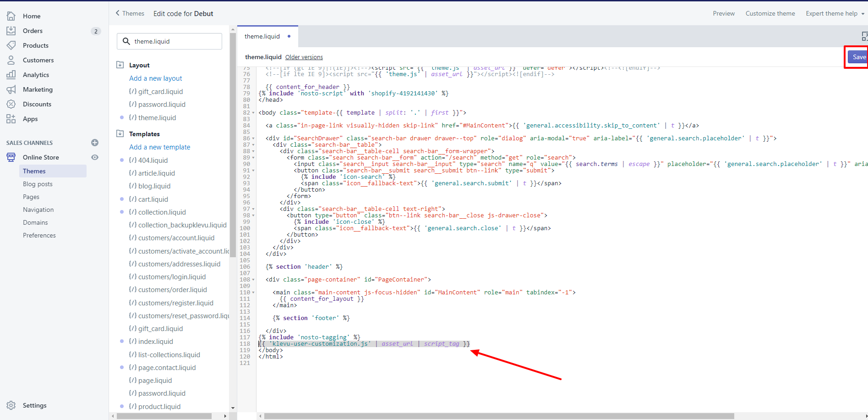
Task: Open gift_card.liquid in Layout
Action: [x=160, y=92]
